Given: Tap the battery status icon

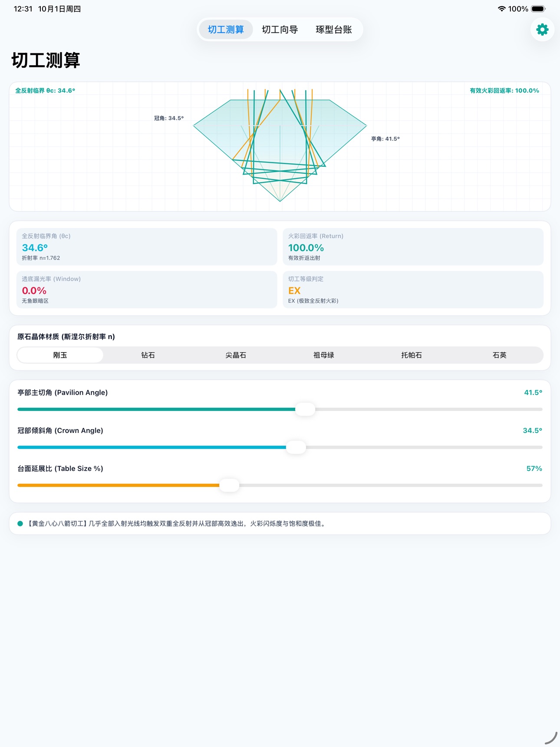Looking at the screenshot, I should pos(538,9).
